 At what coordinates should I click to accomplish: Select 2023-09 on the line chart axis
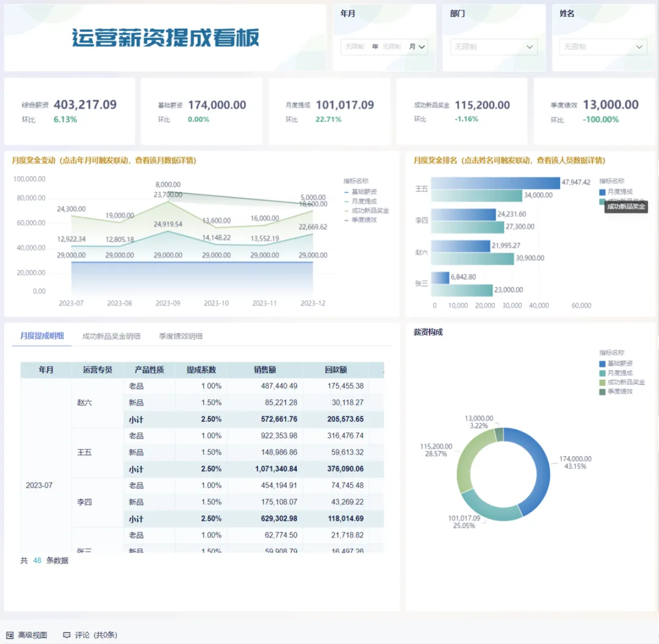pos(168,303)
